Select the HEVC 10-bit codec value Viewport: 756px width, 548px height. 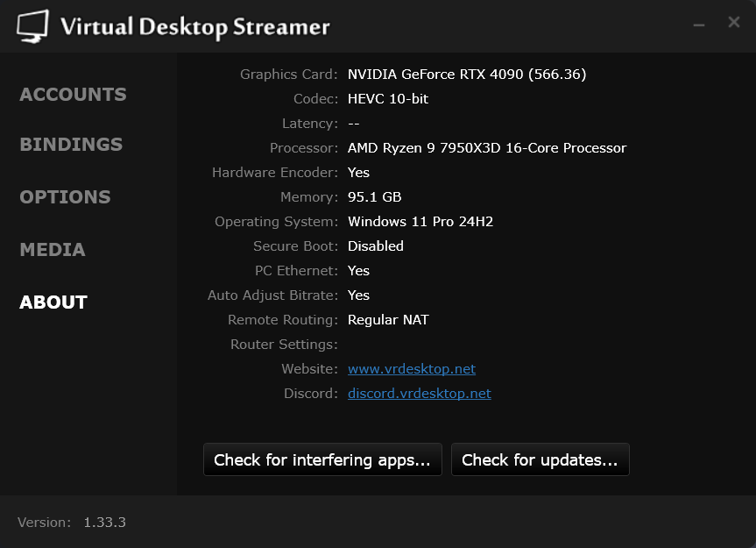click(x=387, y=98)
